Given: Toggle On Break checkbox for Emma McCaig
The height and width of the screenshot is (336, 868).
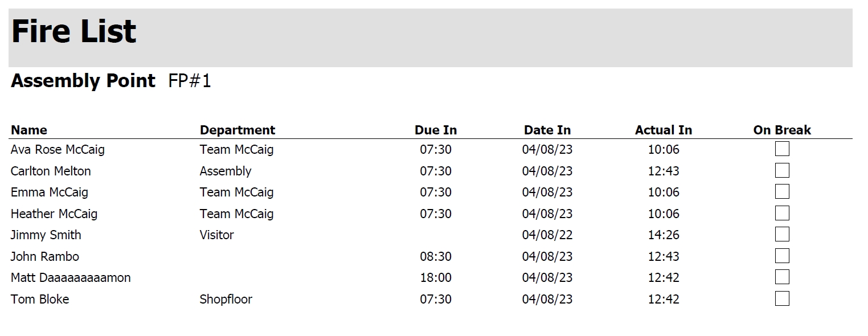Looking at the screenshot, I should point(782,192).
